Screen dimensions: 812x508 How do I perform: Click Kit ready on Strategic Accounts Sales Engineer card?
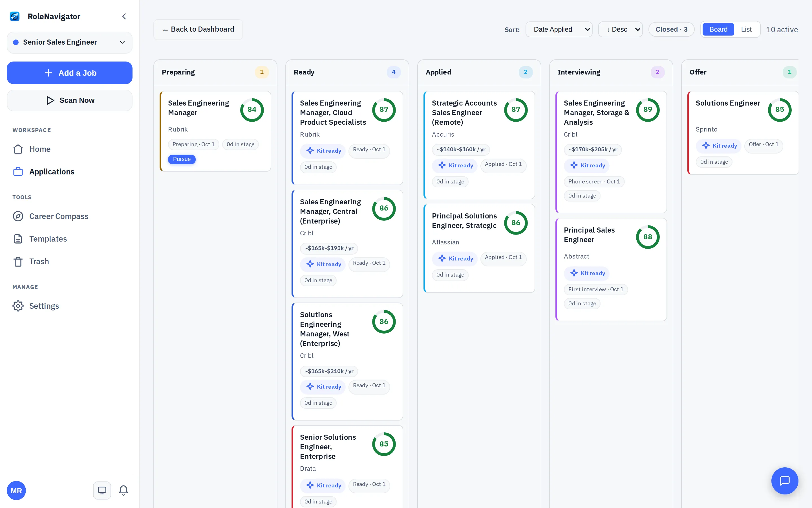coord(455,166)
